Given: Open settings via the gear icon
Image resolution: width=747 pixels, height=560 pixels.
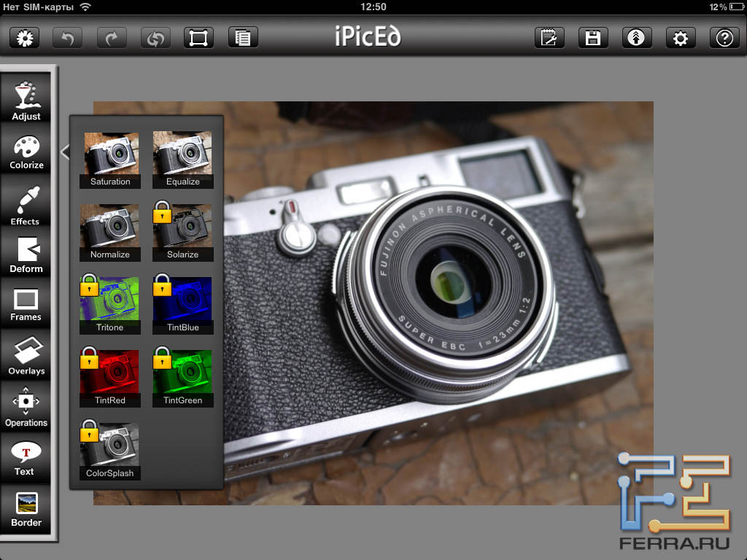Looking at the screenshot, I should (681, 38).
